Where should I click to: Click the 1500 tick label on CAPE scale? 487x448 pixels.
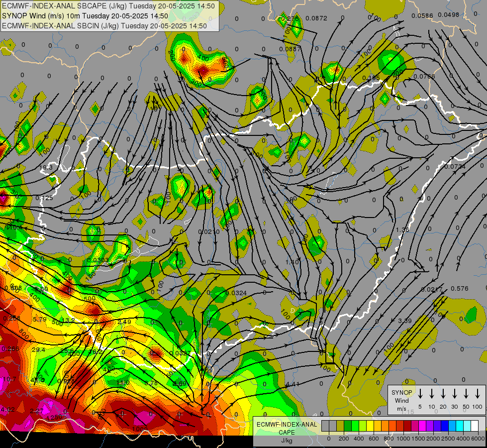coord(418,439)
